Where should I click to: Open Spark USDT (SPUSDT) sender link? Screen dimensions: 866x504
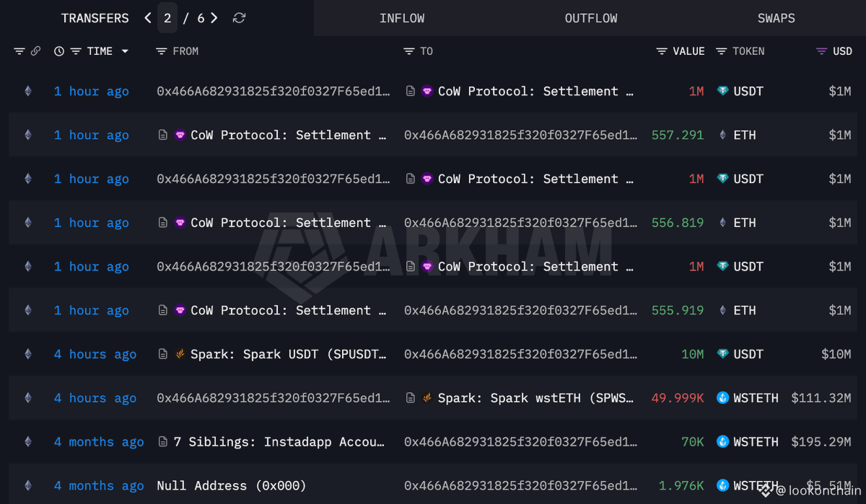click(x=289, y=355)
